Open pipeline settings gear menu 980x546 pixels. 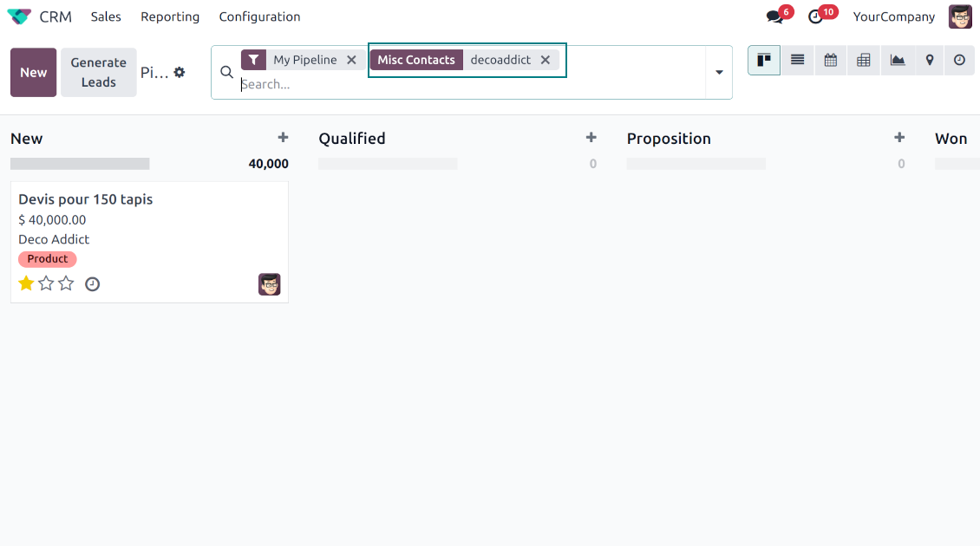pyautogui.click(x=180, y=72)
